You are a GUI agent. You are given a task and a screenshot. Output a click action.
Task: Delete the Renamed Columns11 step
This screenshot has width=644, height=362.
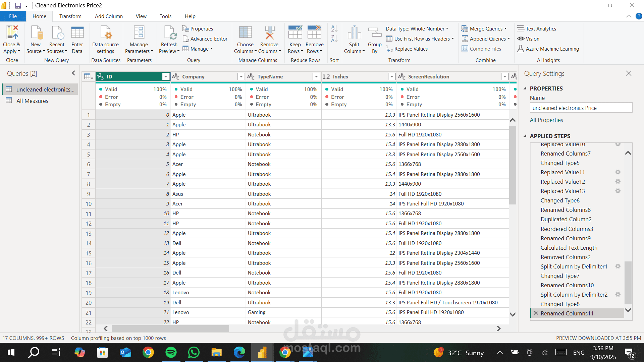pos(536,313)
